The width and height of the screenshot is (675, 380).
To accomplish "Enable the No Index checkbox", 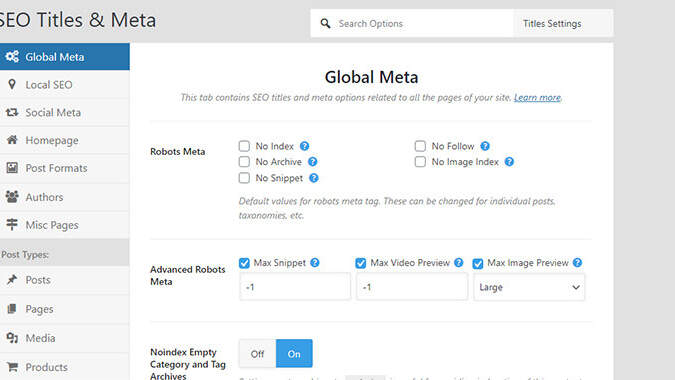I will click(244, 146).
